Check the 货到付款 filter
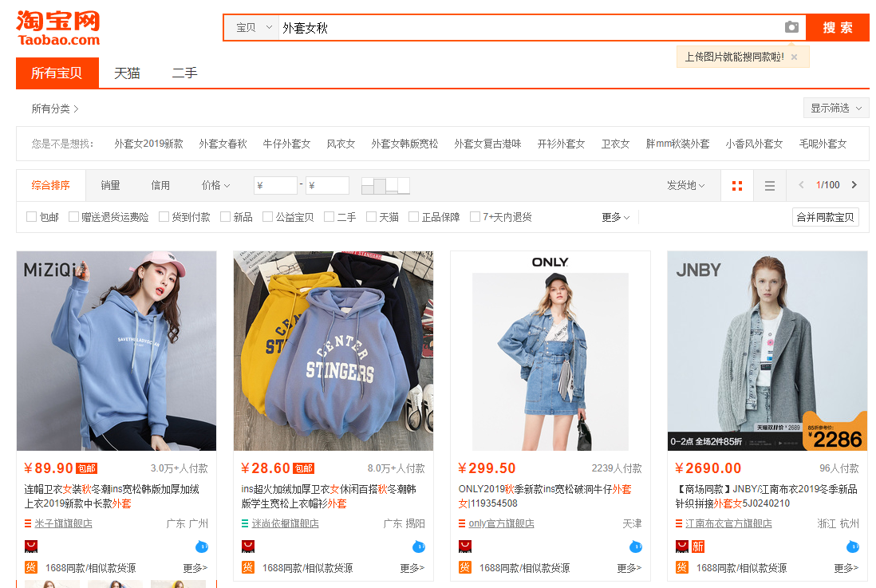Screen dimensions: 876x588 point(164,217)
